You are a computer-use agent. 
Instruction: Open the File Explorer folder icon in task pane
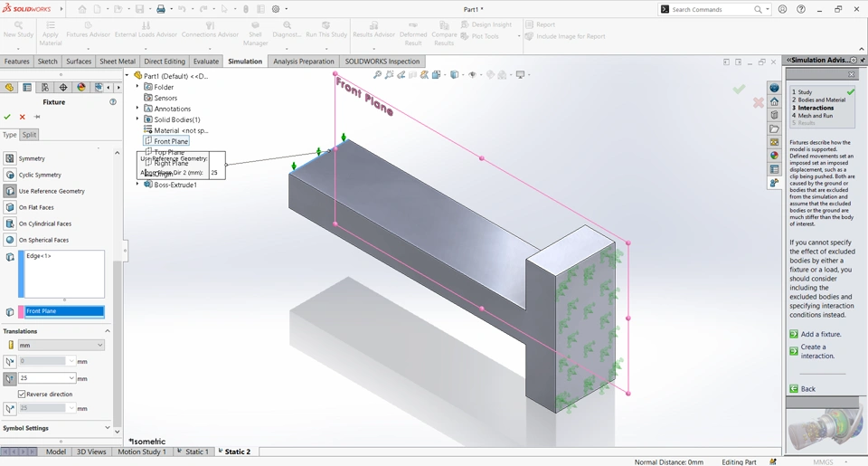(x=775, y=128)
